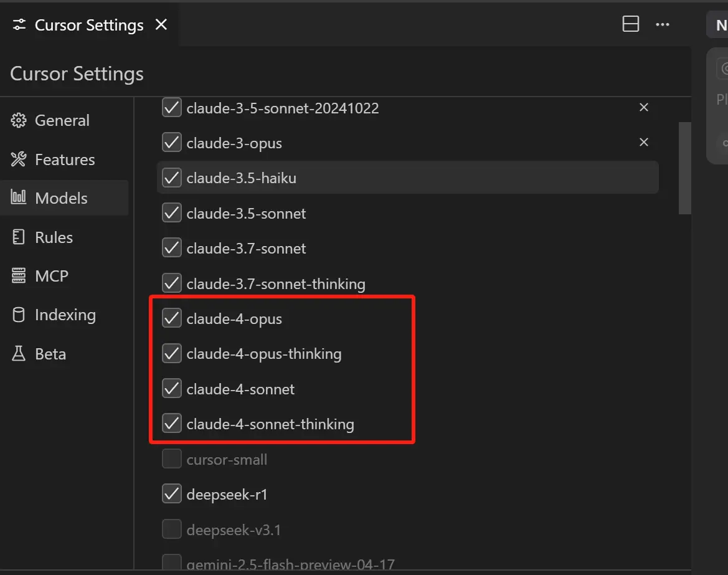Select the Models settings section

(65, 198)
